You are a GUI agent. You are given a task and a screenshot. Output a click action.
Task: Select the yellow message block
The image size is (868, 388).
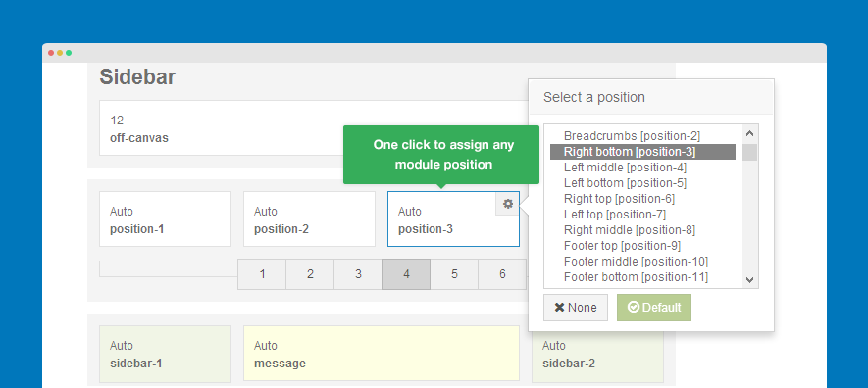tap(382, 353)
